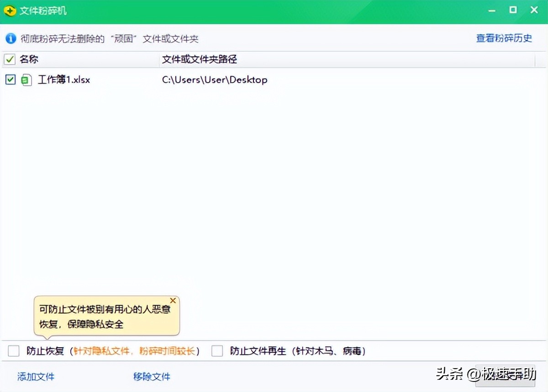Image resolution: width=548 pixels, height=392 pixels.
Task: Click the 添加文件 link
Action: [x=35, y=377]
